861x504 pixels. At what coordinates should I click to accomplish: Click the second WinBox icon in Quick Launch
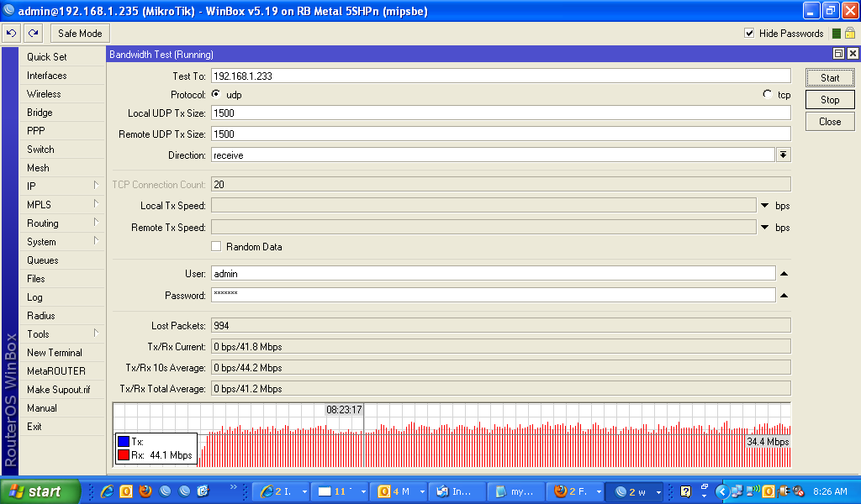pyautogui.click(x=184, y=491)
